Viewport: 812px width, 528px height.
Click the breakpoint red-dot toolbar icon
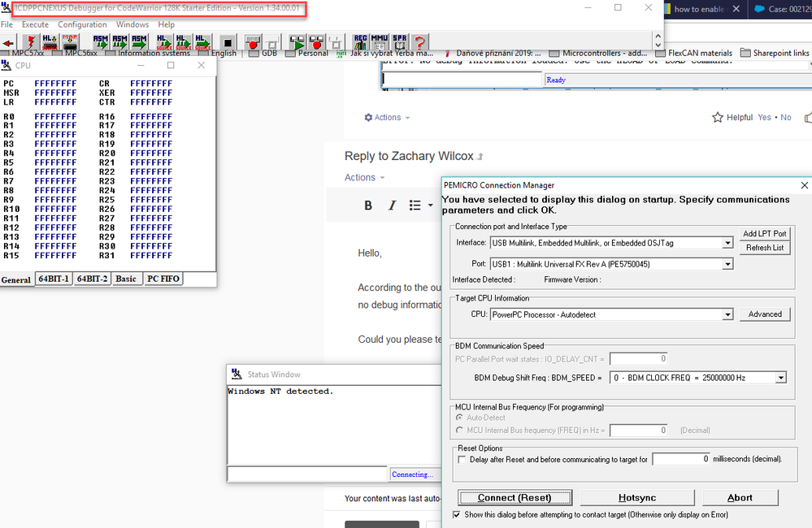click(x=253, y=42)
